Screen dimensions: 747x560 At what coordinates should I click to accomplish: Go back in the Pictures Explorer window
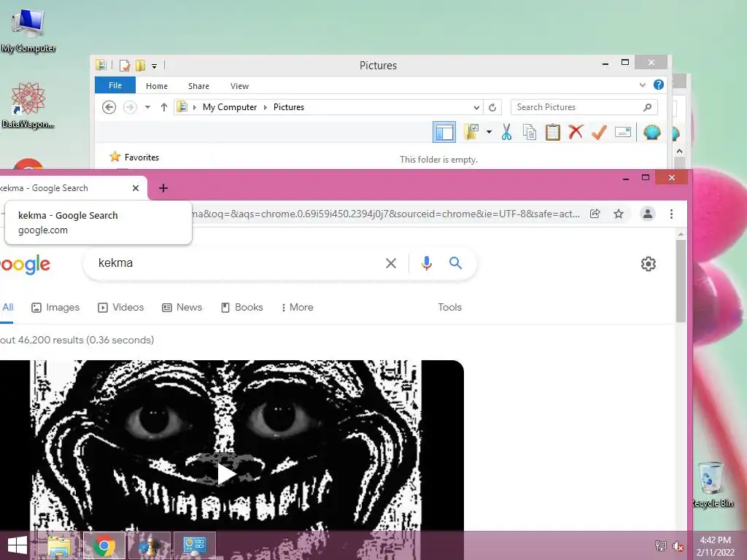tap(109, 107)
